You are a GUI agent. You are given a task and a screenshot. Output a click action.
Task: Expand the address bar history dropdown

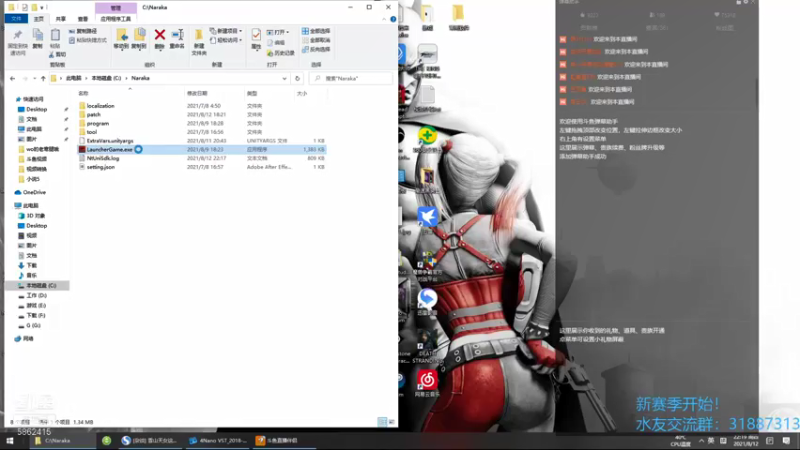[x=284, y=79]
